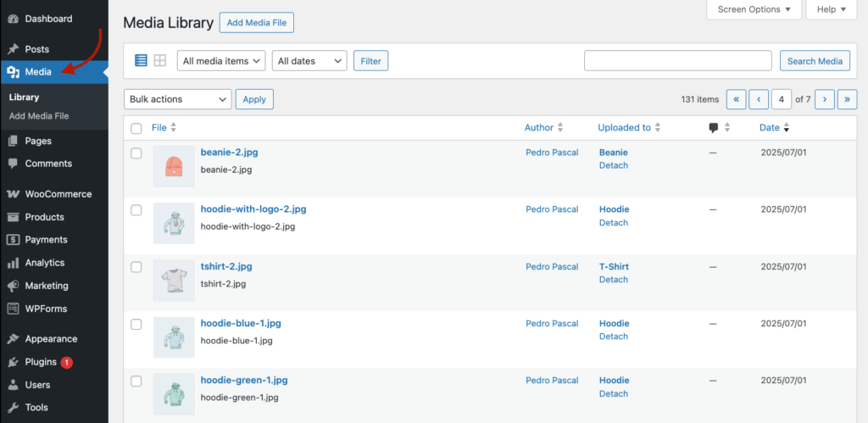
Task: Click the Marketing megaphone icon
Action: 14,287
